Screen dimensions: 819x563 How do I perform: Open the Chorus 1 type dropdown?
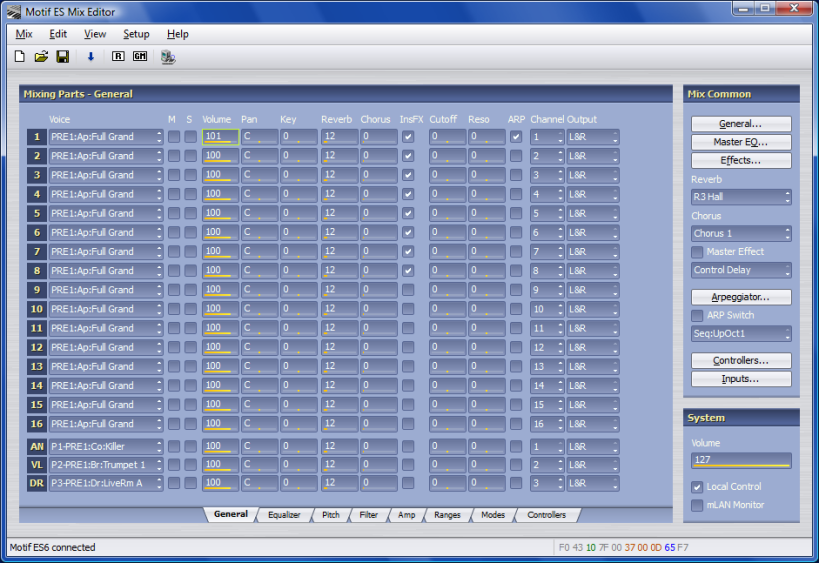pos(741,234)
